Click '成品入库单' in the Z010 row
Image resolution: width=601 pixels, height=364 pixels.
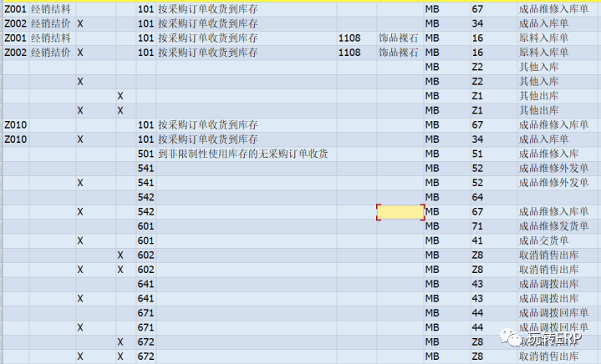pos(543,139)
